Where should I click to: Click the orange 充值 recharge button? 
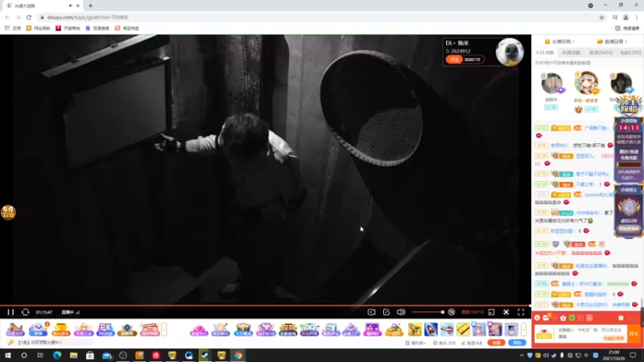[496, 343]
